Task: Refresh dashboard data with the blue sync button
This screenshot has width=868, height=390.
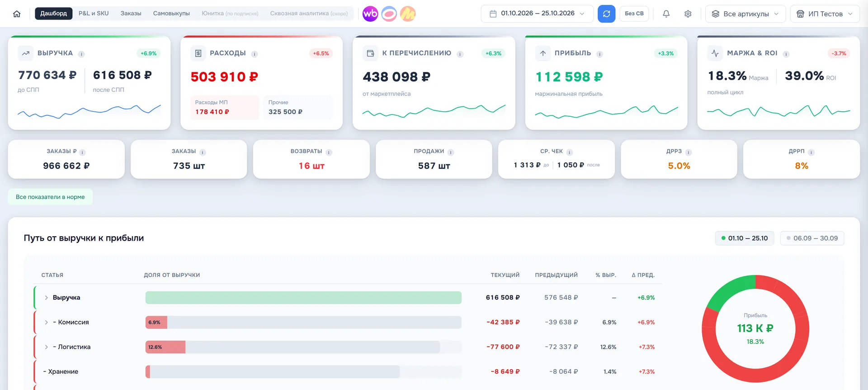Action: coord(606,14)
